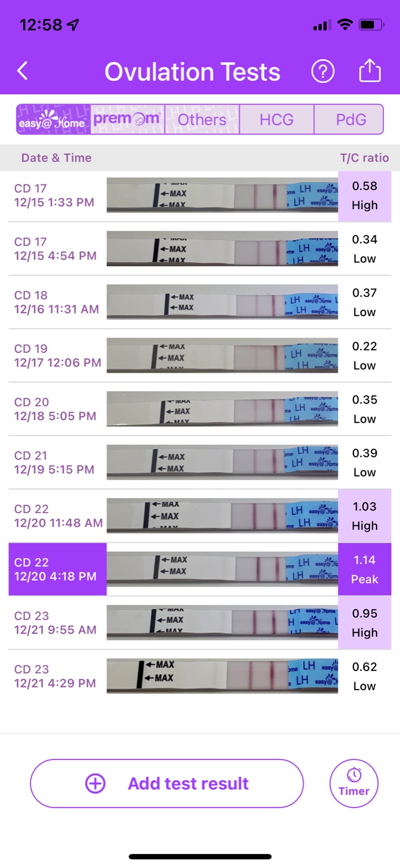Tap the 1.14 Peak ratio cell
This screenshot has width=400, height=868.
(x=364, y=569)
